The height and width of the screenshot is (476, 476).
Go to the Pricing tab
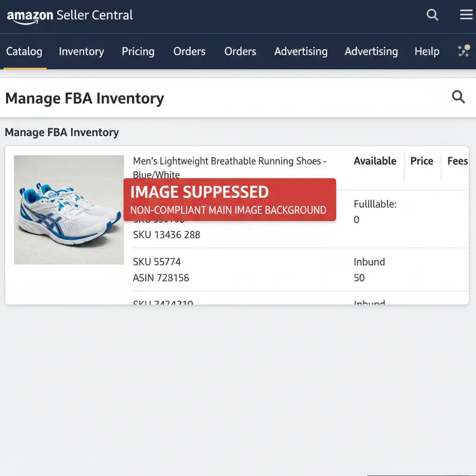(x=138, y=52)
